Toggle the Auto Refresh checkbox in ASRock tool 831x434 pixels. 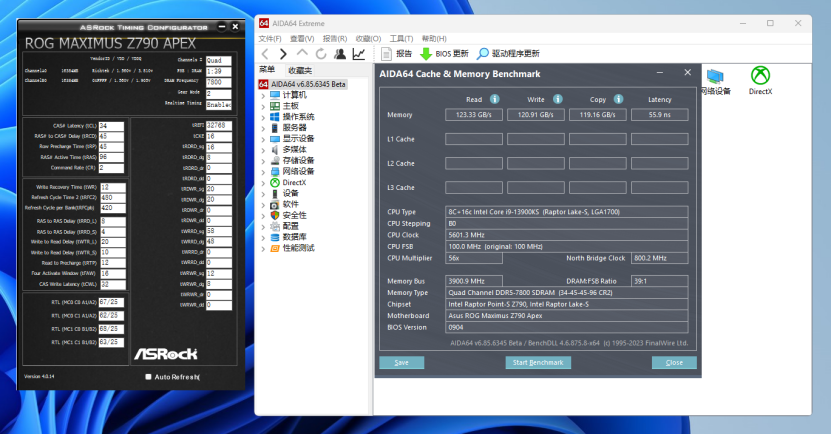pyautogui.click(x=148, y=377)
